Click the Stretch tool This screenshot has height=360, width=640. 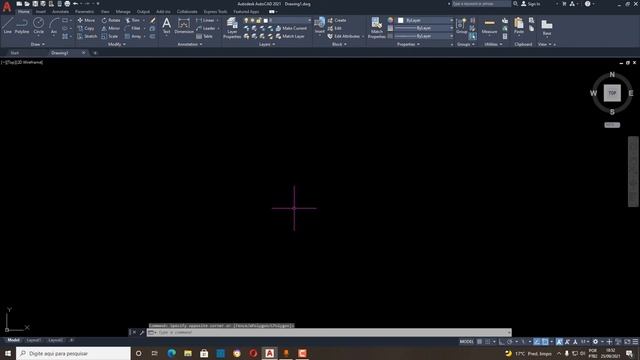pyautogui.click(x=87, y=36)
